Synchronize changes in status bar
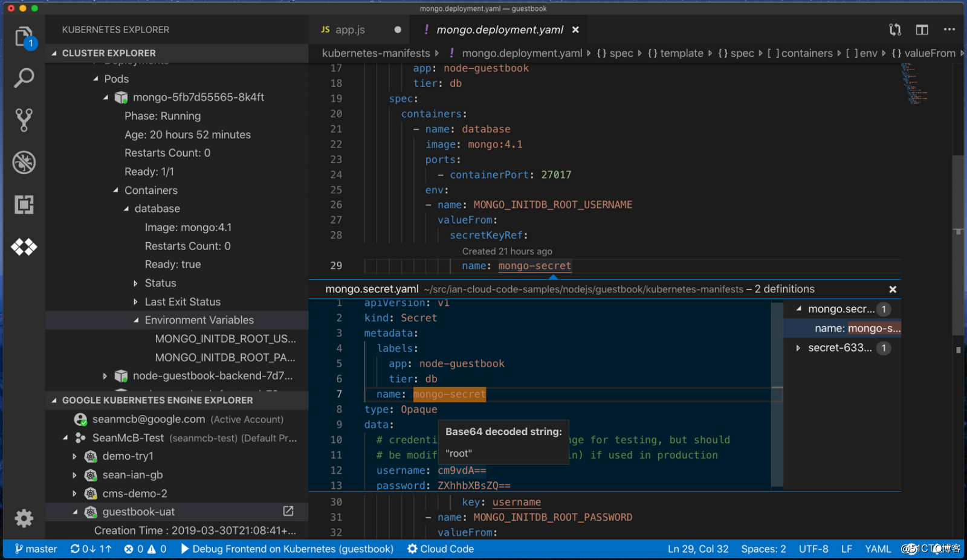This screenshot has height=560, width=967. point(91,549)
